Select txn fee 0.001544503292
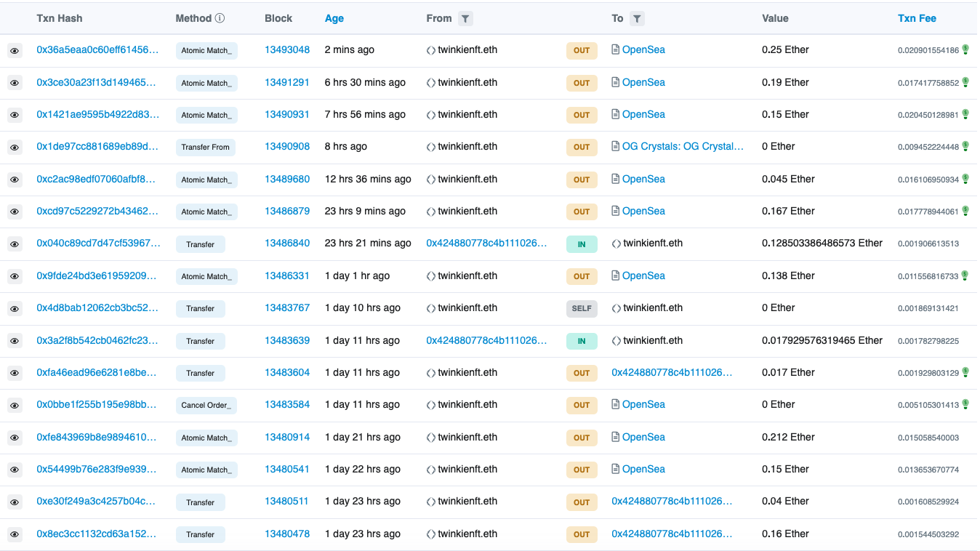980x551 pixels. pos(928,534)
